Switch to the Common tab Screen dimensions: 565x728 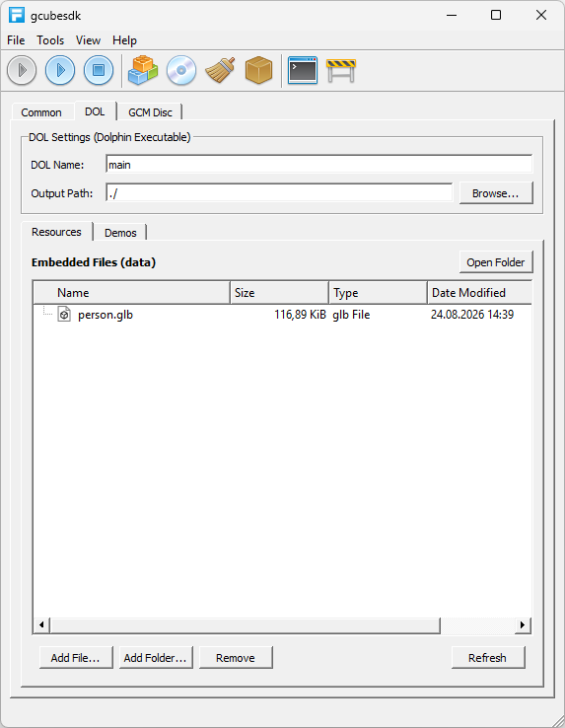coord(41,112)
